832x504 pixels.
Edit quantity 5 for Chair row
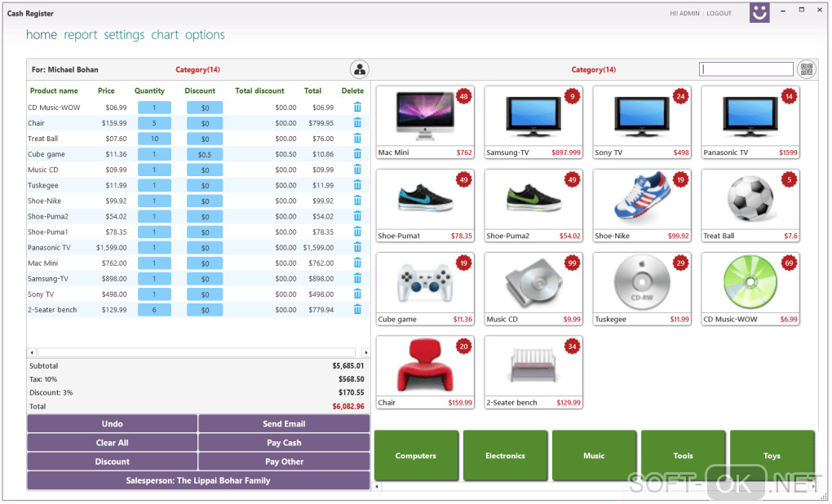[154, 123]
